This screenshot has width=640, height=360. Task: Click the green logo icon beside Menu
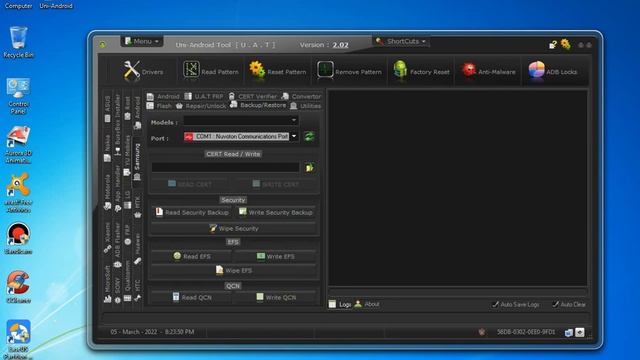(102, 44)
